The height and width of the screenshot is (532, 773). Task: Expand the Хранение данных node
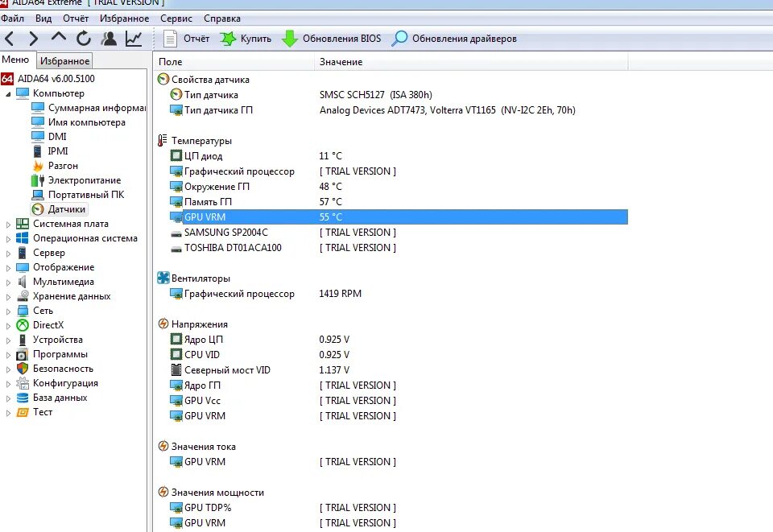(x=8, y=297)
